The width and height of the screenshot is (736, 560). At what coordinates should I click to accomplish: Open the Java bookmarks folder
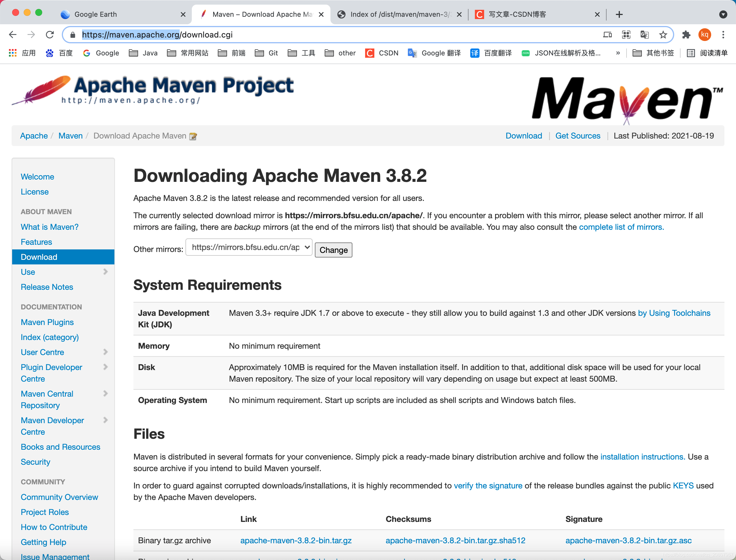[x=143, y=53]
